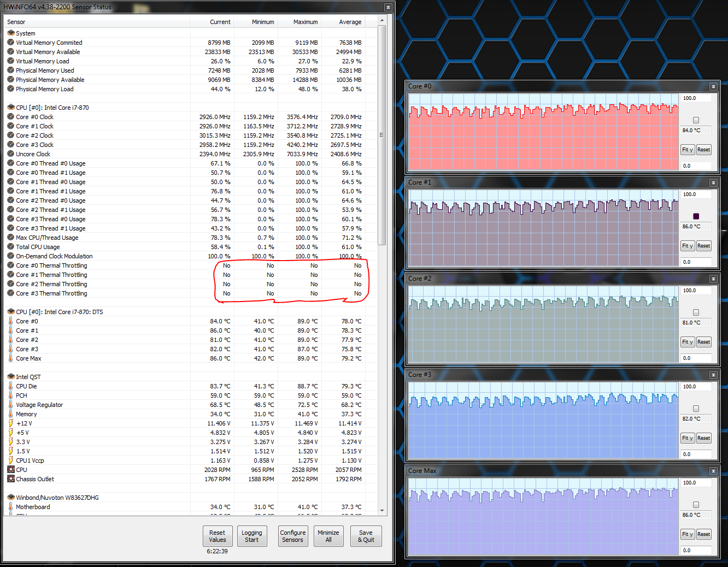
Task: Click thermometer icon for Core Max
Action: pos(10,358)
